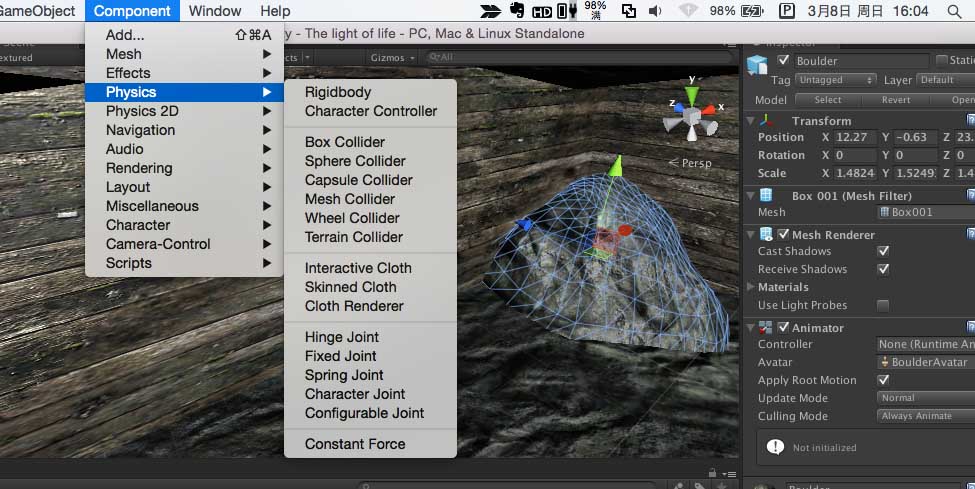Click the Boulder name input field
This screenshot has height=489, width=975.
coord(861,61)
